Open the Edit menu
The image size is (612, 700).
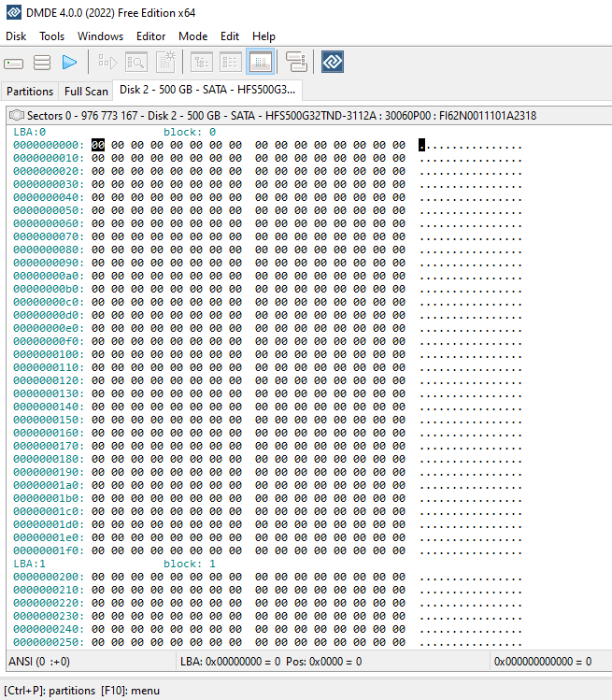(230, 36)
